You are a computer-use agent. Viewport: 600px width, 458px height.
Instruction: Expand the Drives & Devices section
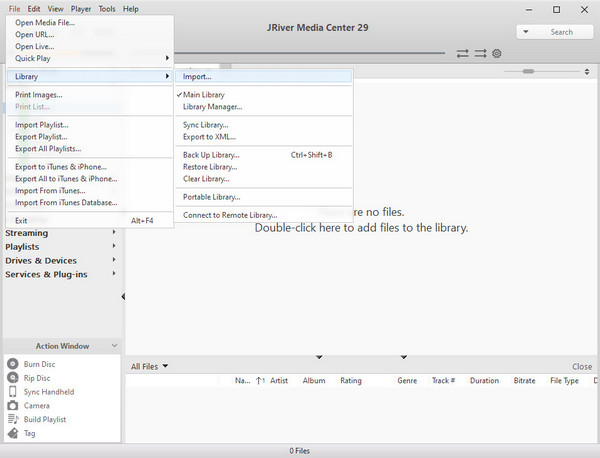click(114, 259)
